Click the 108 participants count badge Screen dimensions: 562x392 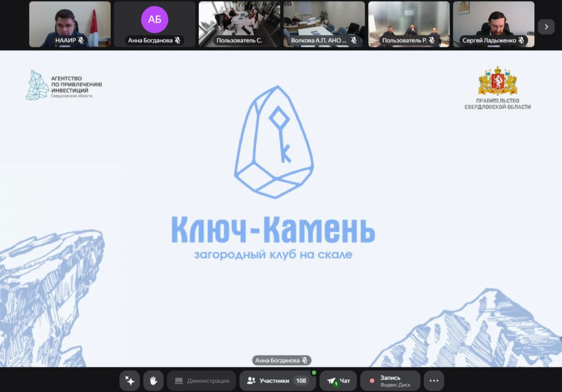(x=301, y=381)
